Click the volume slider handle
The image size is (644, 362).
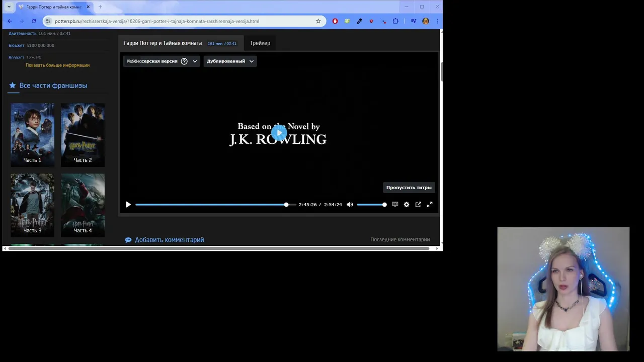coord(384,205)
